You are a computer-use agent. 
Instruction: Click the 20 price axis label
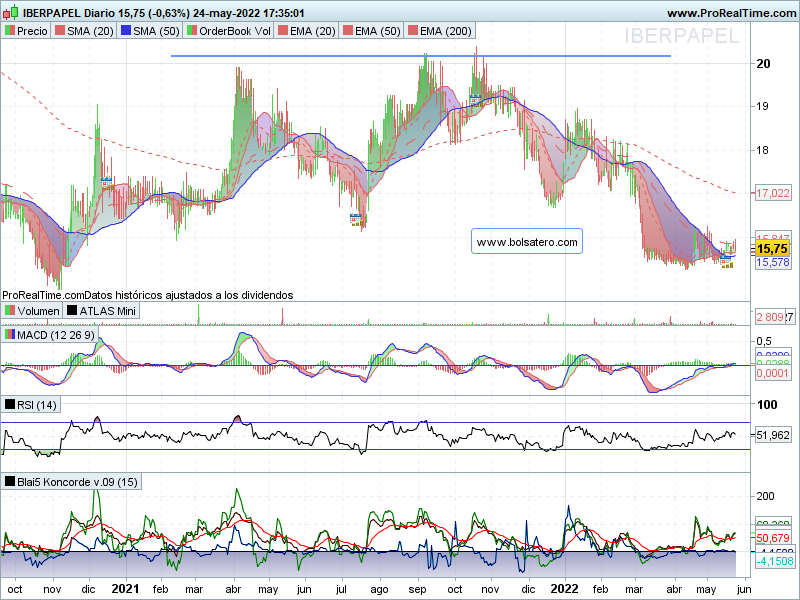[x=763, y=64]
